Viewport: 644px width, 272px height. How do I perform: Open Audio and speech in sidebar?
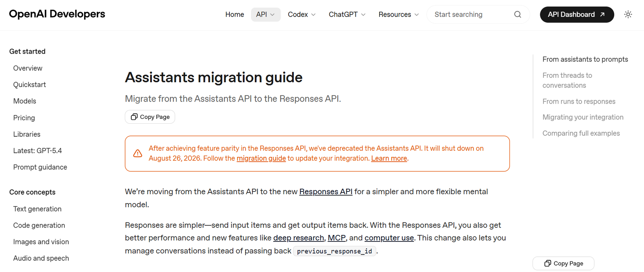(41, 258)
